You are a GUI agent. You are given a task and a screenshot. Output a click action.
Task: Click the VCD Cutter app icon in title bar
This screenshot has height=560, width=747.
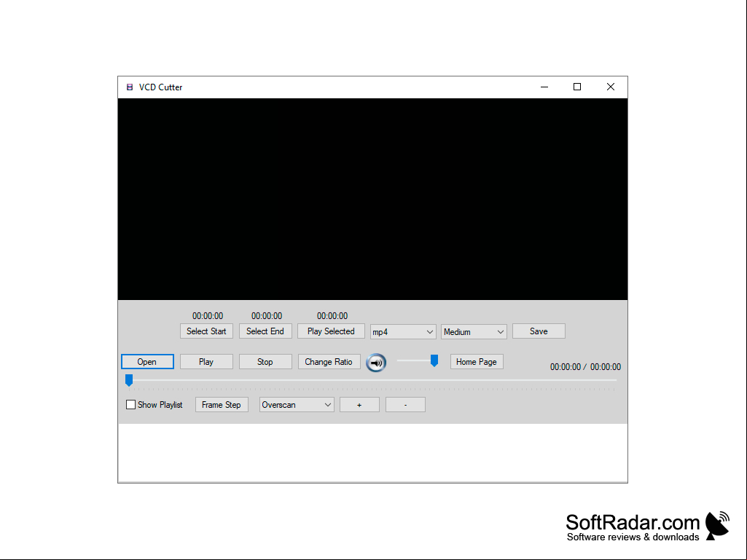tap(130, 87)
